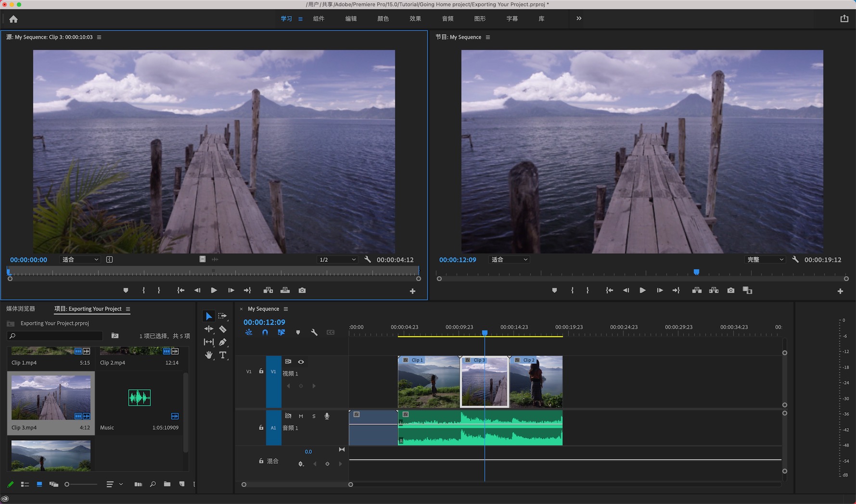Click Program monitor playhead marker
Image resolution: width=856 pixels, height=504 pixels.
click(x=696, y=272)
